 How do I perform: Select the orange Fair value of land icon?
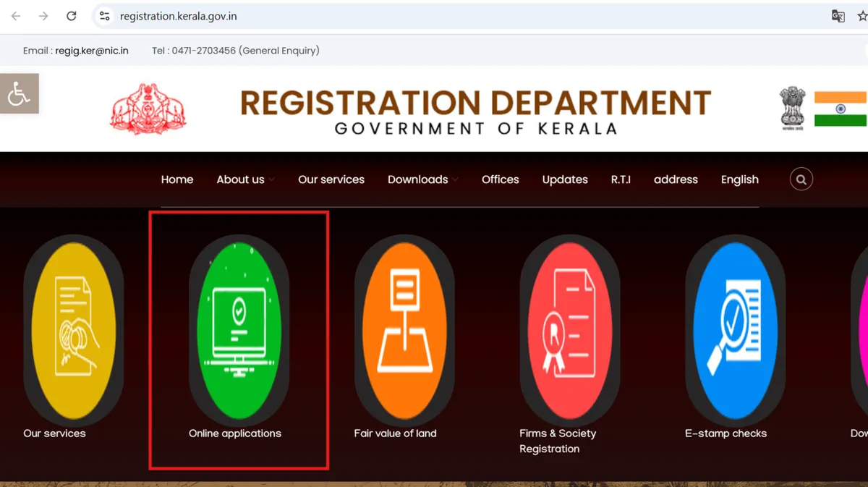[x=404, y=330]
